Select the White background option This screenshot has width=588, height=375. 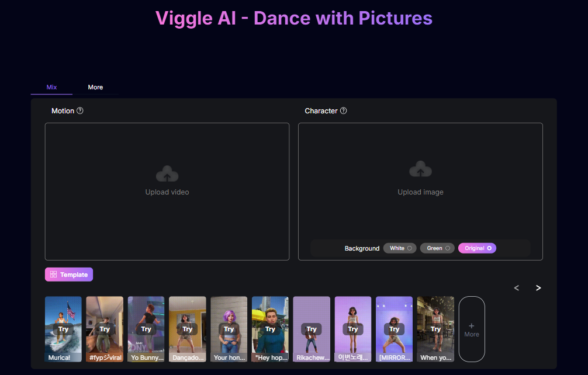[400, 248]
